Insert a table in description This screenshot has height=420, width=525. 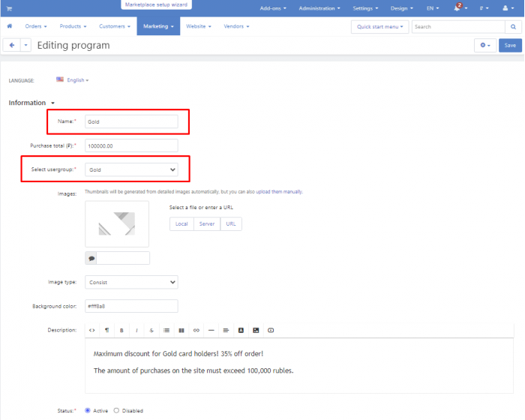tap(181, 330)
